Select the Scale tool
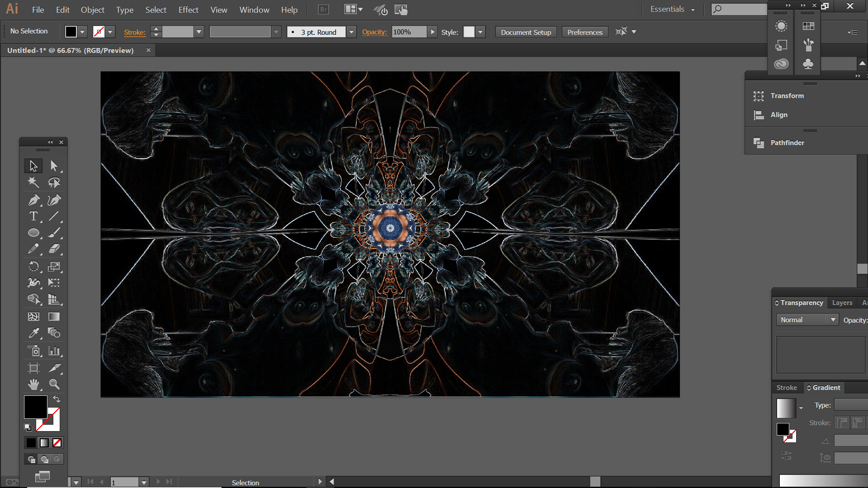 (x=54, y=267)
